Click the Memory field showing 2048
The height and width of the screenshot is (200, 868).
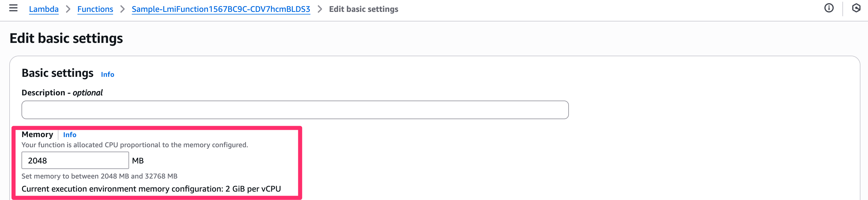pyautogui.click(x=75, y=161)
